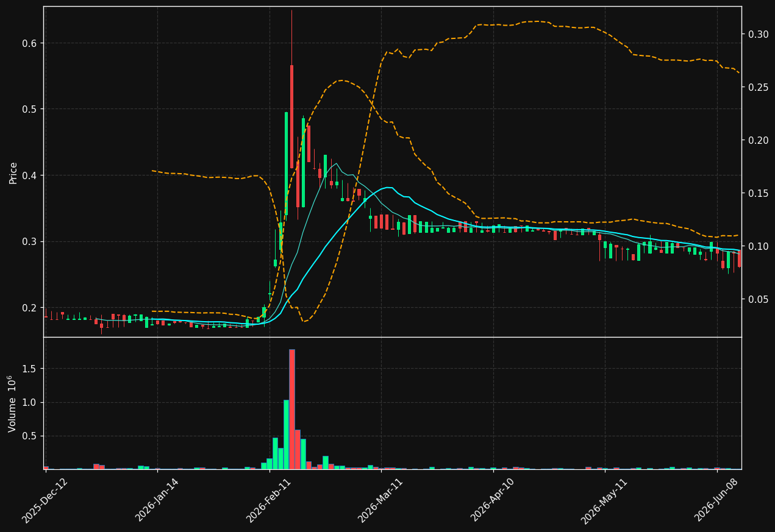
Task: Click the Price axis title
Action: (13, 173)
